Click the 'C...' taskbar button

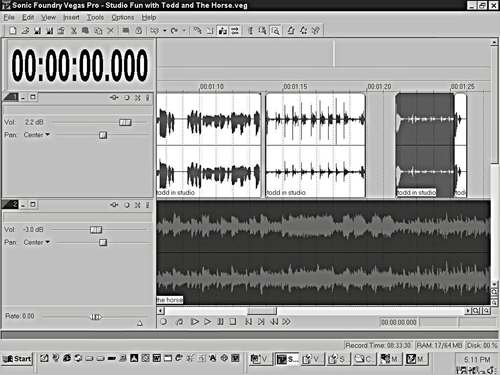pos(364,359)
